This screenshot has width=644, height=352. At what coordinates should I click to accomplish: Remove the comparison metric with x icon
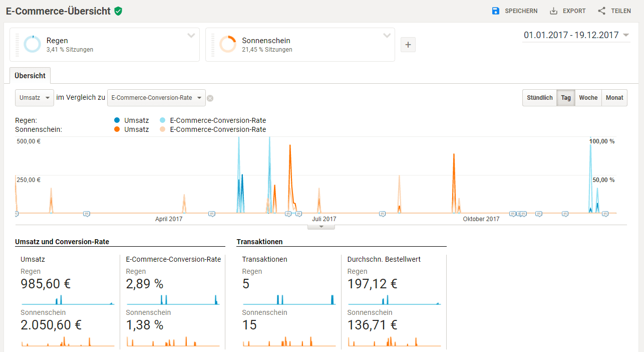pos(210,98)
